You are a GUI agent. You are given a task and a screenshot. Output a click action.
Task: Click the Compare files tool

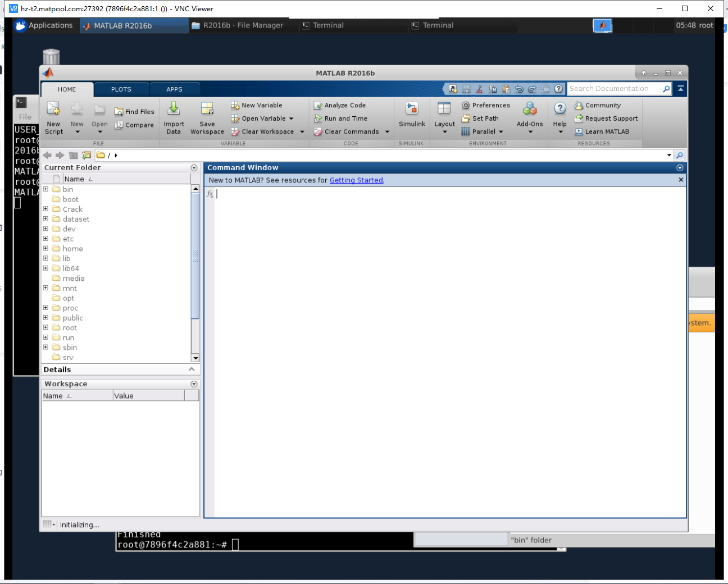tap(134, 125)
